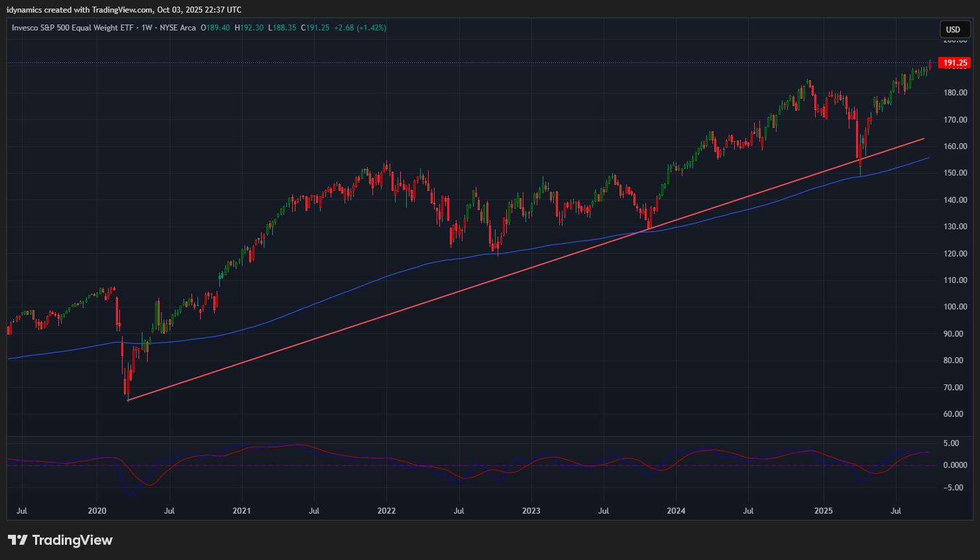The width and height of the screenshot is (980, 560).
Task: Click NYSE Arca exchange label
Action: [178, 28]
